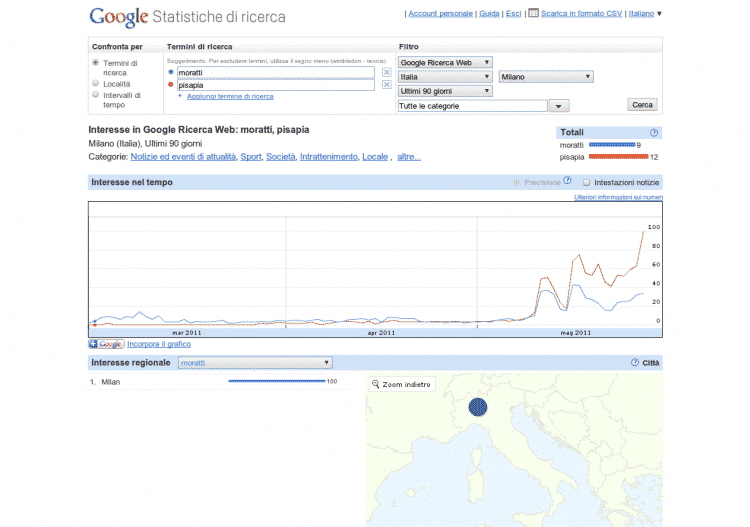Select Termini di ricerca radio option
Screen dimensions: 750x527
pyautogui.click(x=96, y=63)
